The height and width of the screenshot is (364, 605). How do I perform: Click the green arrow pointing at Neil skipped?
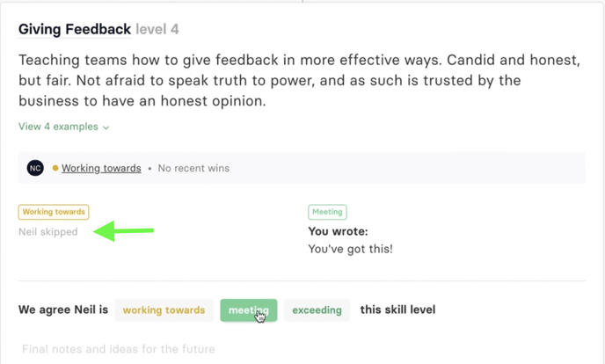pos(123,232)
